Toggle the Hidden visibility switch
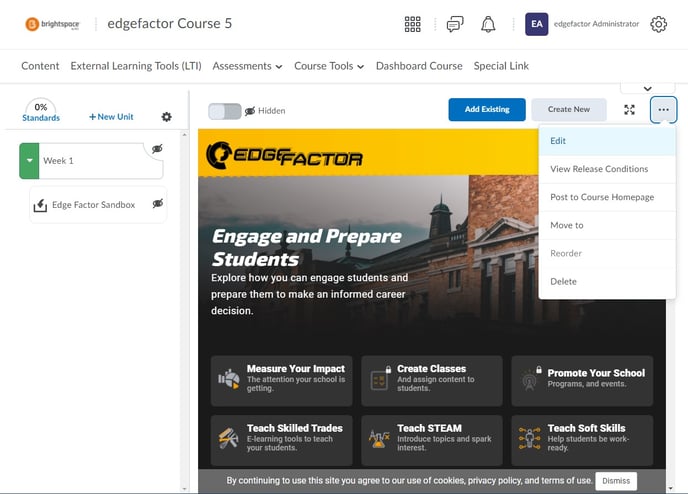The width and height of the screenshot is (688, 494). pyautogui.click(x=224, y=111)
